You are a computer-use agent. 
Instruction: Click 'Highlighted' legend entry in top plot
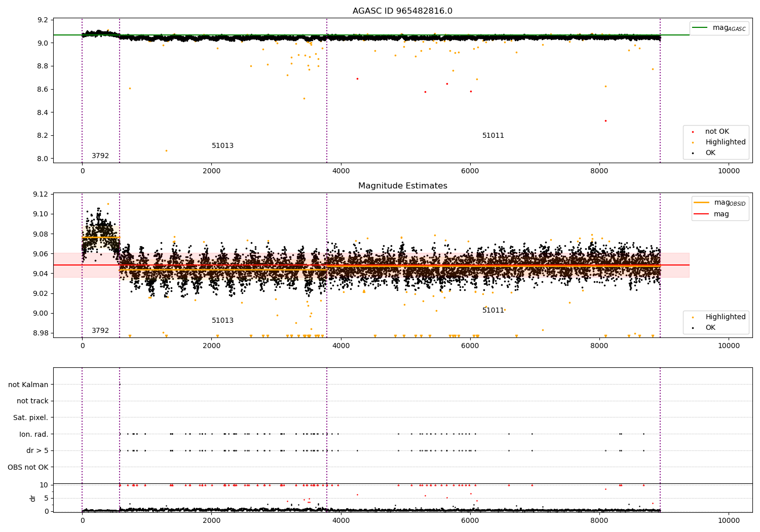click(x=719, y=142)
